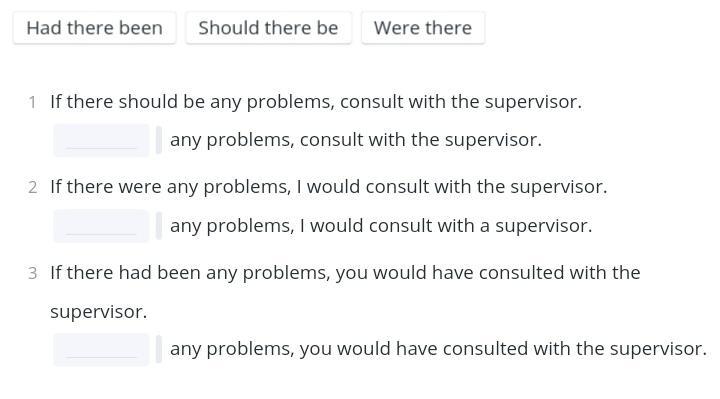Focus the blank field under sentence 2
This screenshot has height=399, width=720.
point(101,226)
